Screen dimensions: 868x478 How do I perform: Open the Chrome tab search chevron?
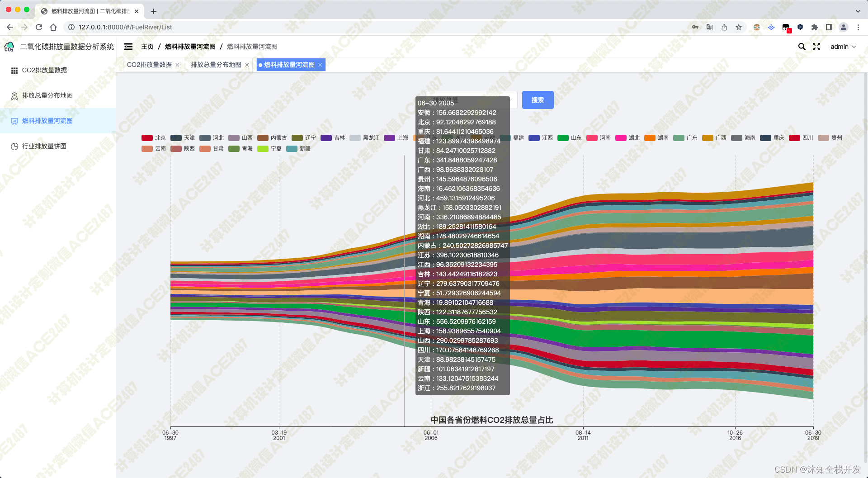tap(858, 11)
